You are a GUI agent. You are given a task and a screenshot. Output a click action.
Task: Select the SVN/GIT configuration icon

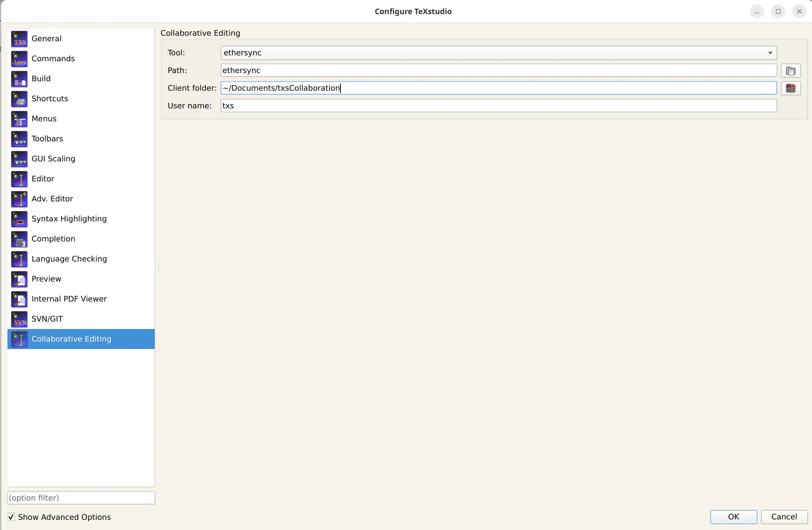click(x=19, y=319)
